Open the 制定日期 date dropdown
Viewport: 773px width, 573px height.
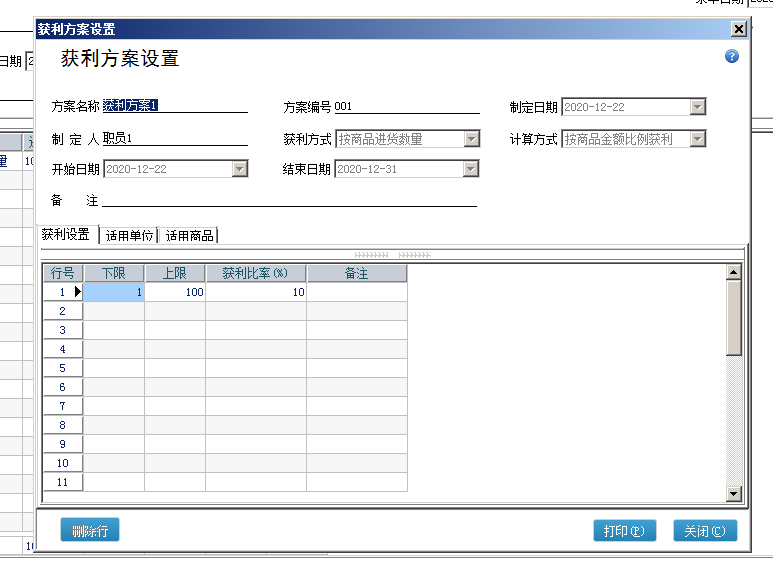tap(698, 107)
